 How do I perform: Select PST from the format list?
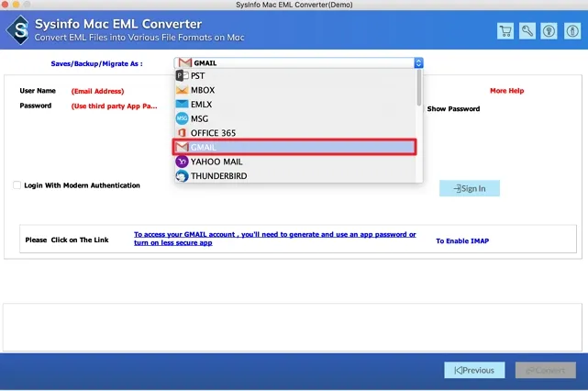pyautogui.click(x=295, y=76)
